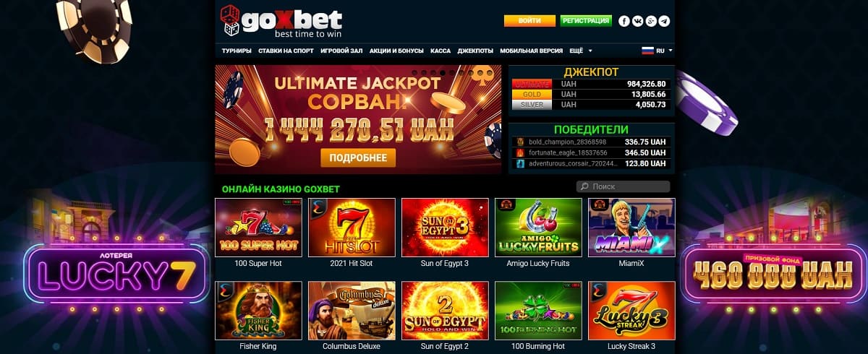Viewport: 868px width, 354px height.
Task: Go to АКЦИИ И БОНУСЫ menu item
Action: pyautogui.click(x=396, y=51)
